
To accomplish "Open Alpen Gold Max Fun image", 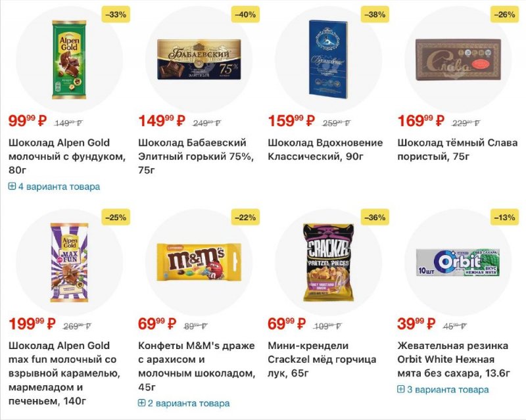I will 69,263.
